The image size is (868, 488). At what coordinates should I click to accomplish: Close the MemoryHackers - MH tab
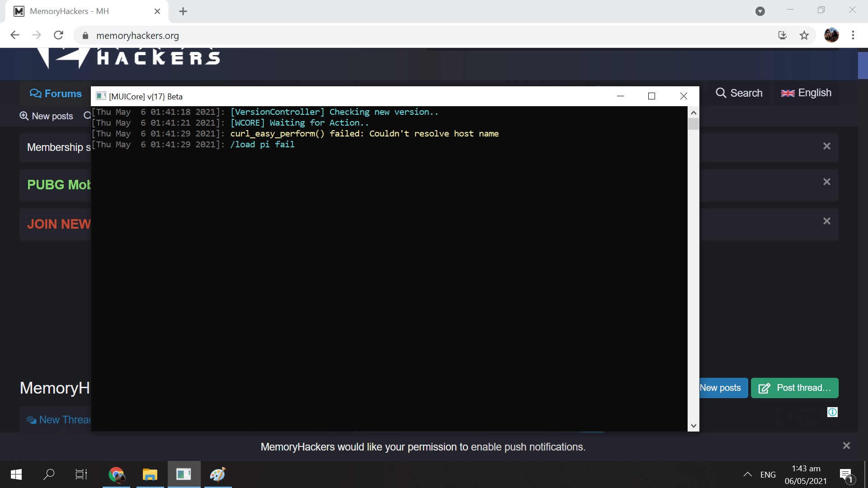click(x=157, y=11)
